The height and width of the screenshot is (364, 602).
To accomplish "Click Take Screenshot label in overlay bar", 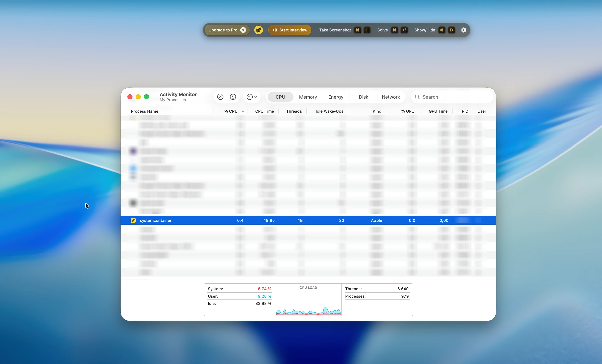I will pyautogui.click(x=335, y=30).
